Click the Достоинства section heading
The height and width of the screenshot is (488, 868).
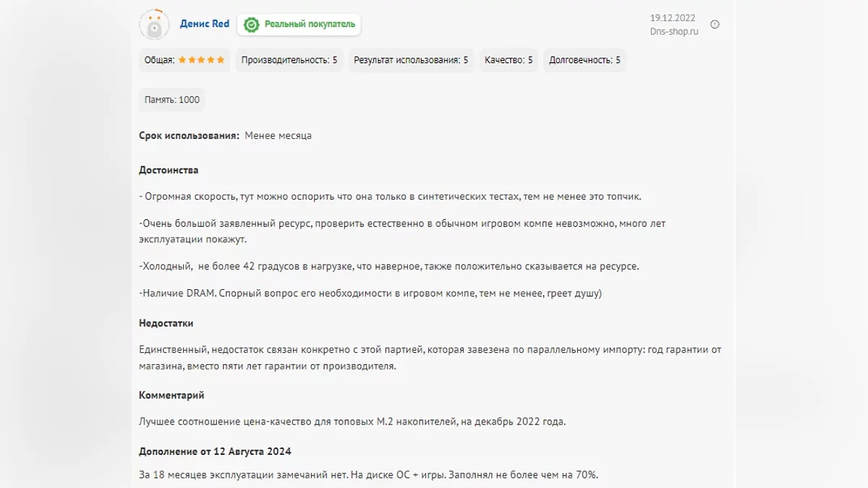coord(169,170)
